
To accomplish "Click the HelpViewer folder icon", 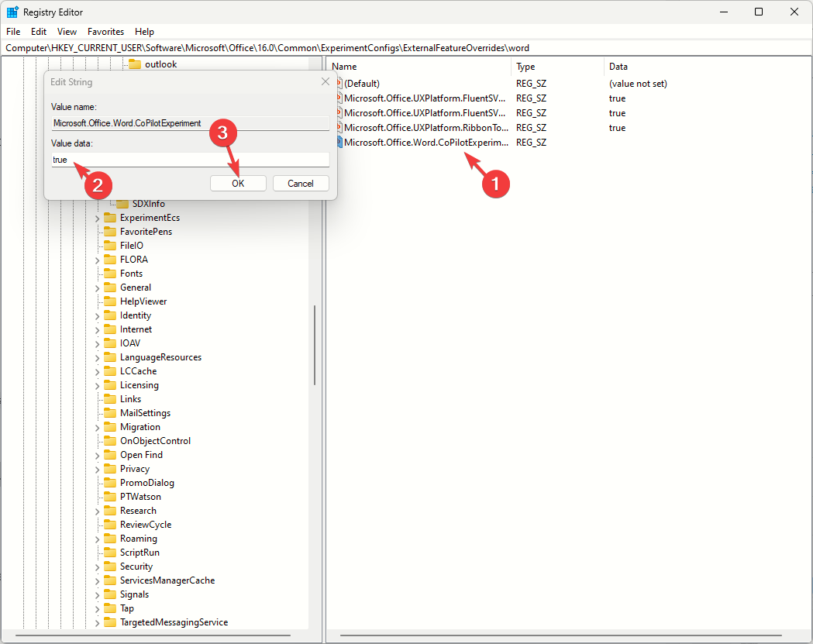I will (x=110, y=301).
